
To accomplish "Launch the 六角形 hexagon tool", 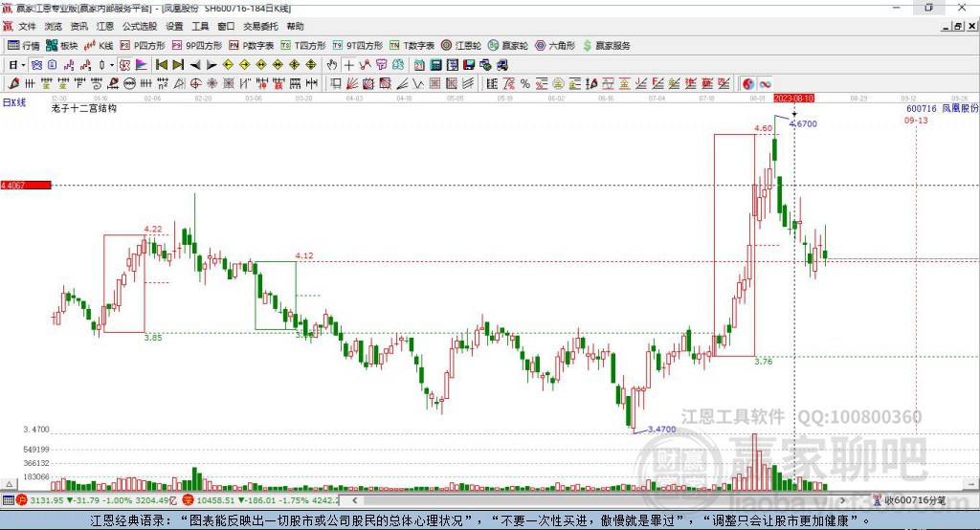I will click(x=554, y=45).
